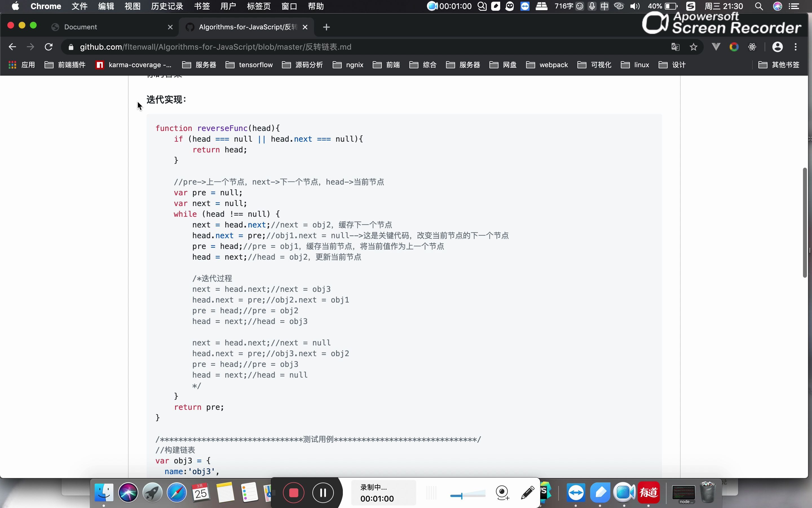
Task: Expand the 前端 bookmark folder
Action: [x=386, y=65]
